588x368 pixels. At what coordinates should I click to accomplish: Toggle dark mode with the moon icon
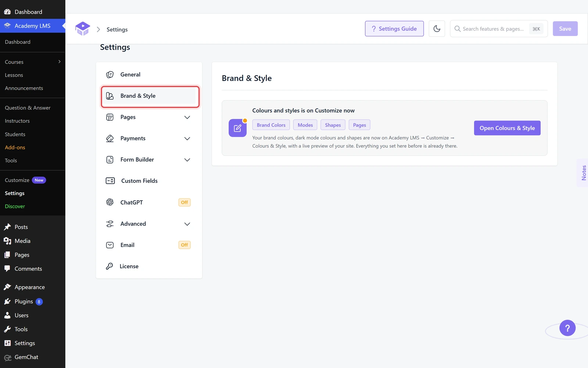[x=437, y=29]
